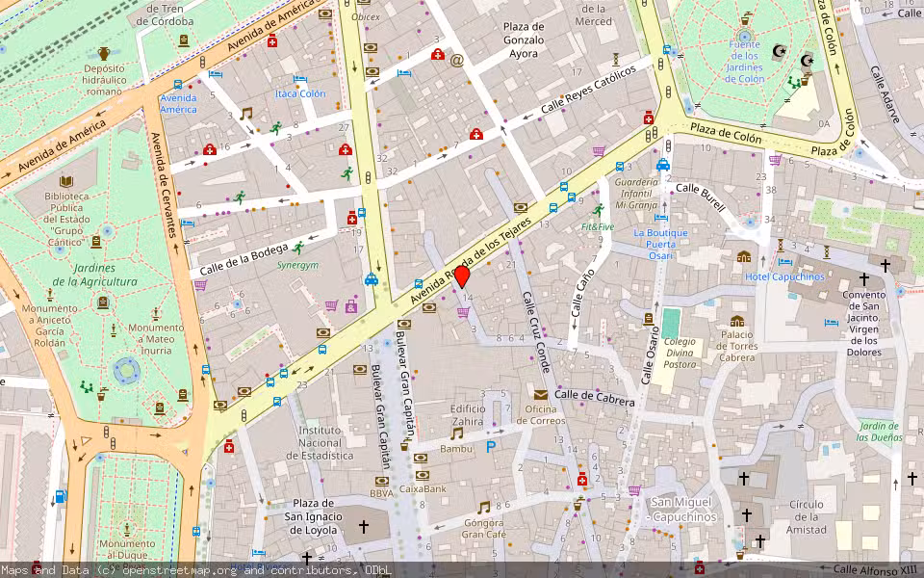
Task: Click the Calle Burell street label
Action: pos(702,197)
